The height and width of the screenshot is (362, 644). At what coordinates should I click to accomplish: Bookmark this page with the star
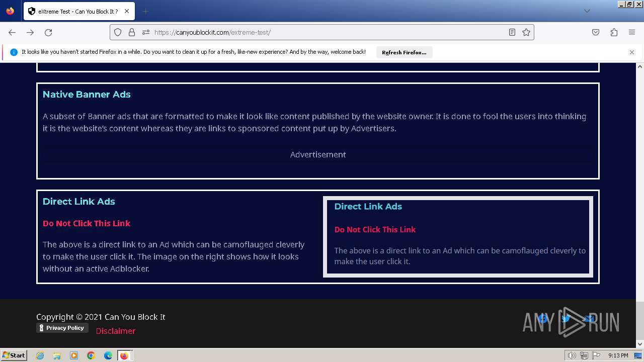click(526, 32)
